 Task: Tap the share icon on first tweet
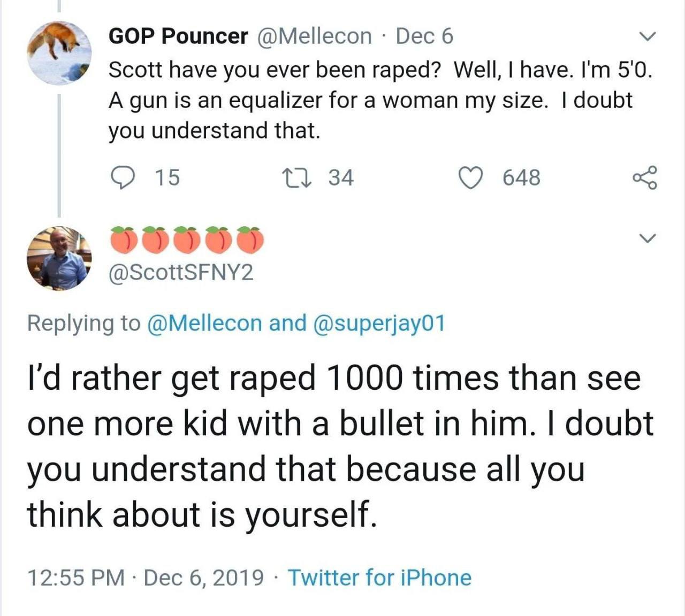click(x=644, y=178)
